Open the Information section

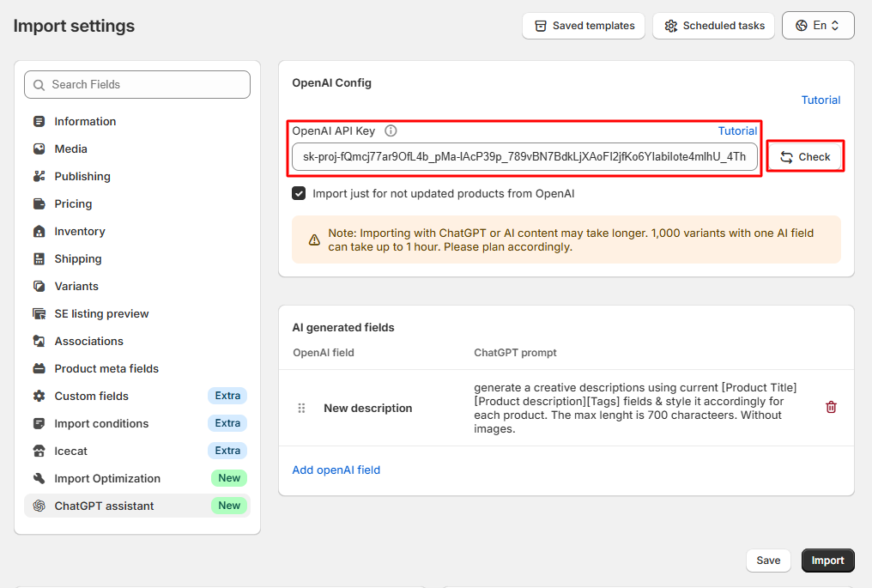137,121
